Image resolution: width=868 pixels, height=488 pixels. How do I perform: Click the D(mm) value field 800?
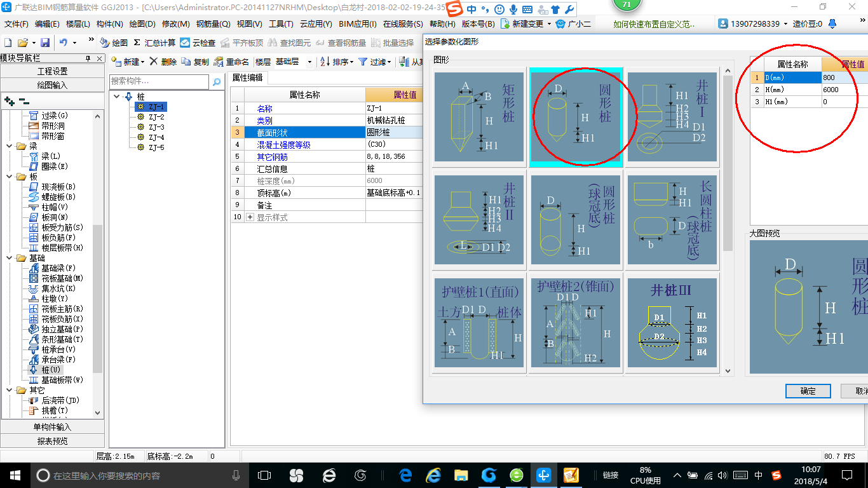point(844,78)
